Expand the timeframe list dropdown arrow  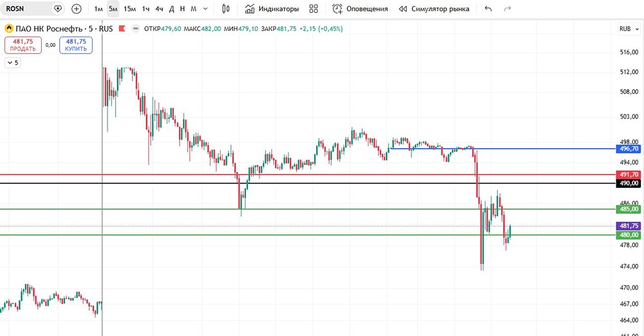(x=206, y=8)
